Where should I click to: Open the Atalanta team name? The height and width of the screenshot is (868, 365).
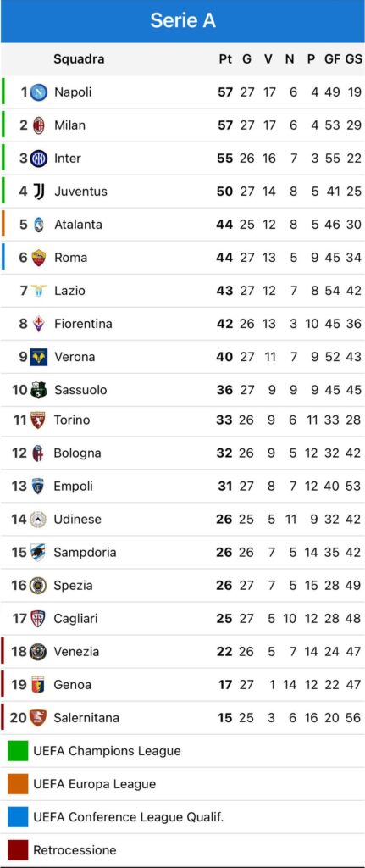click(x=78, y=224)
